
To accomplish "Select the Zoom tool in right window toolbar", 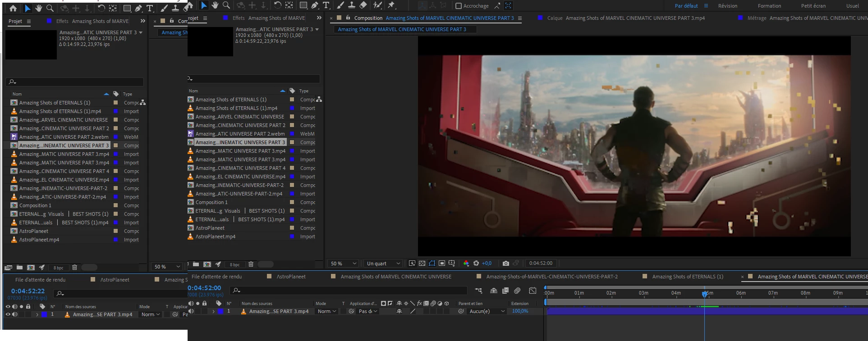I will tap(226, 5).
